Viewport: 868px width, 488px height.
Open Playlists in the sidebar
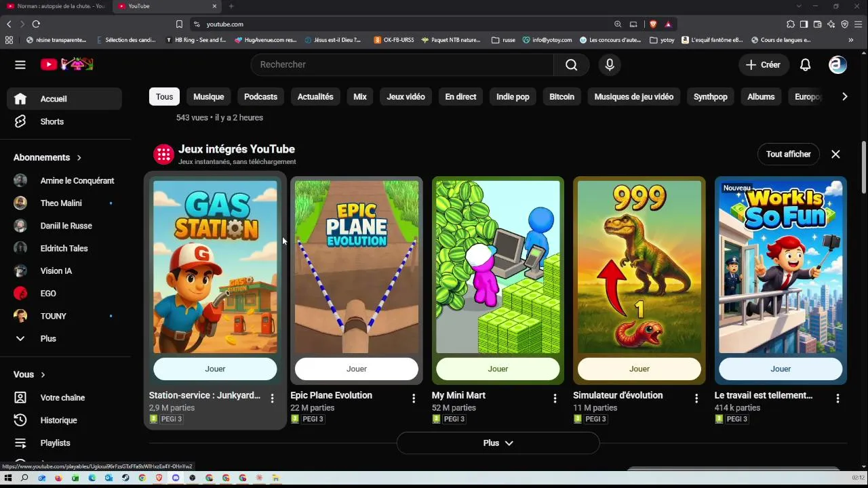(64, 443)
